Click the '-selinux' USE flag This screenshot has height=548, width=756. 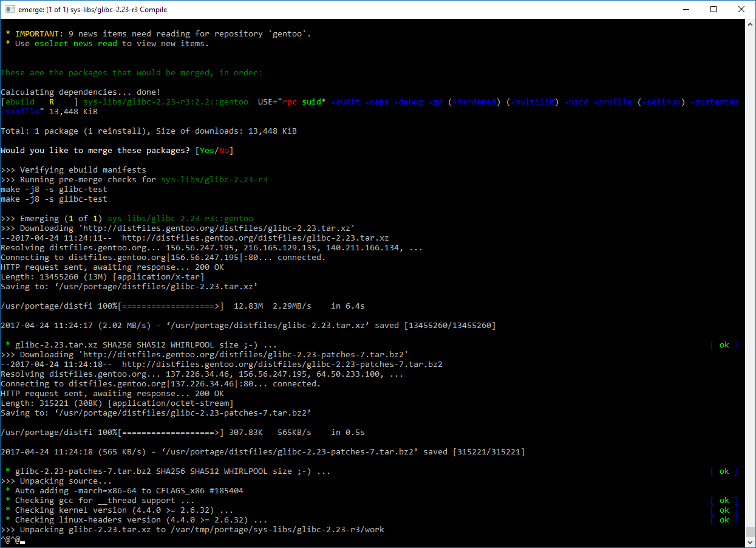click(661, 102)
